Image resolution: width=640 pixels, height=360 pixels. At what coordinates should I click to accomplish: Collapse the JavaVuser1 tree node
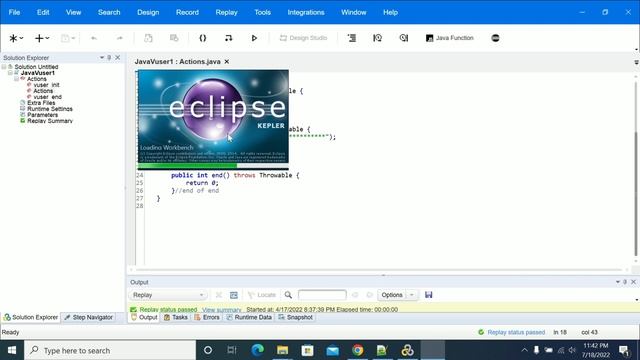point(10,73)
